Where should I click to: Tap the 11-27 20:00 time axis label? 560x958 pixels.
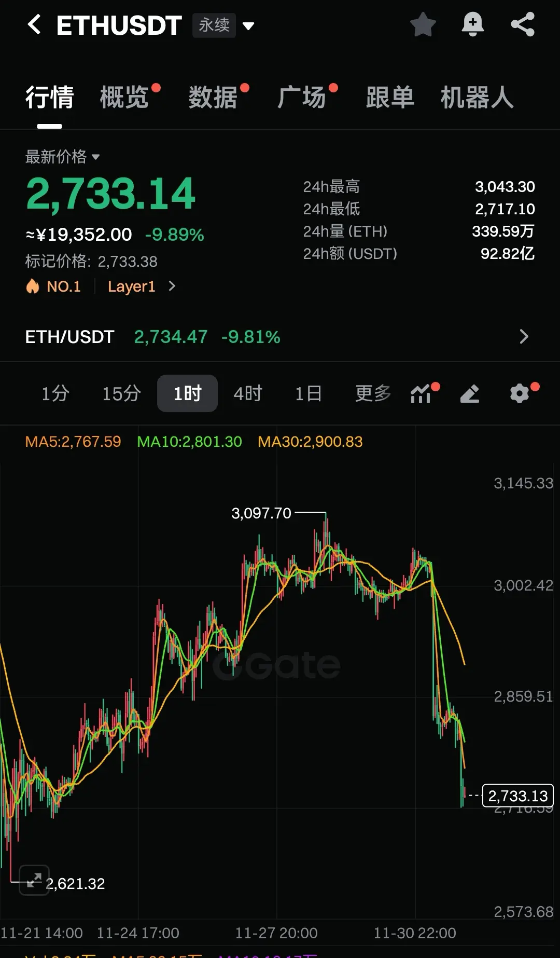276,933
